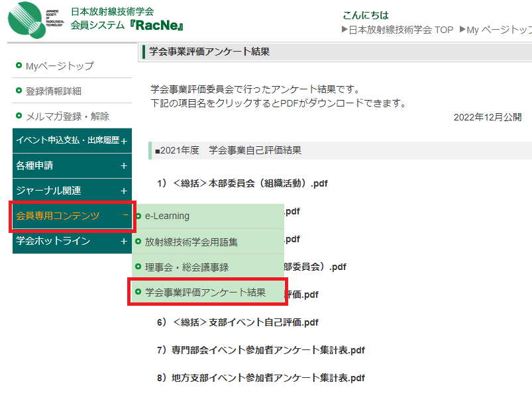Select 学会事業評価アンケート結果 submenu item
Viewport: 532px width, 409px height.
[x=205, y=292]
